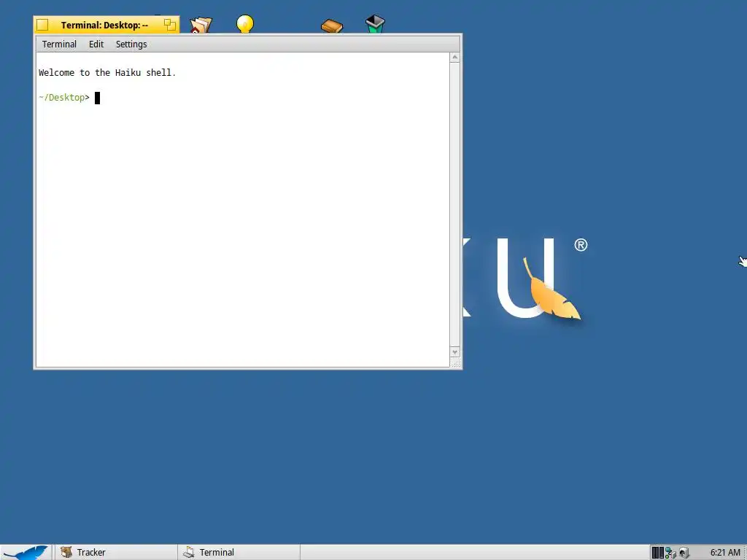Open the Edit menu
The height and width of the screenshot is (560, 747).
coord(96,44)
